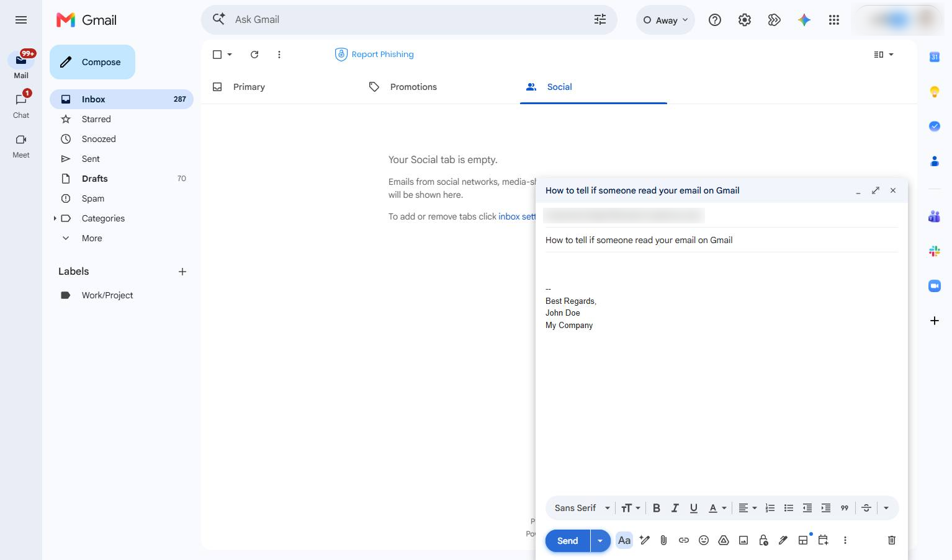Discard the draft with the trash icon

892,540
